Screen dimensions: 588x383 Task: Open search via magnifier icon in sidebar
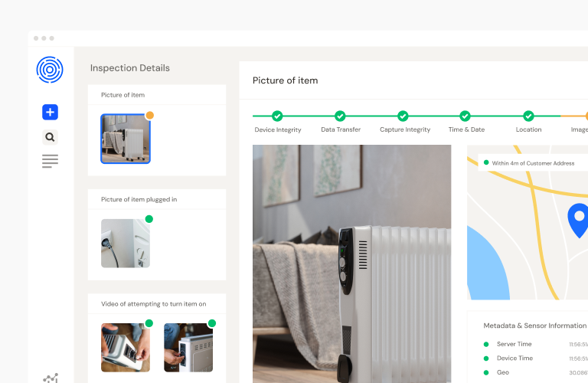[x=50, y=137]
